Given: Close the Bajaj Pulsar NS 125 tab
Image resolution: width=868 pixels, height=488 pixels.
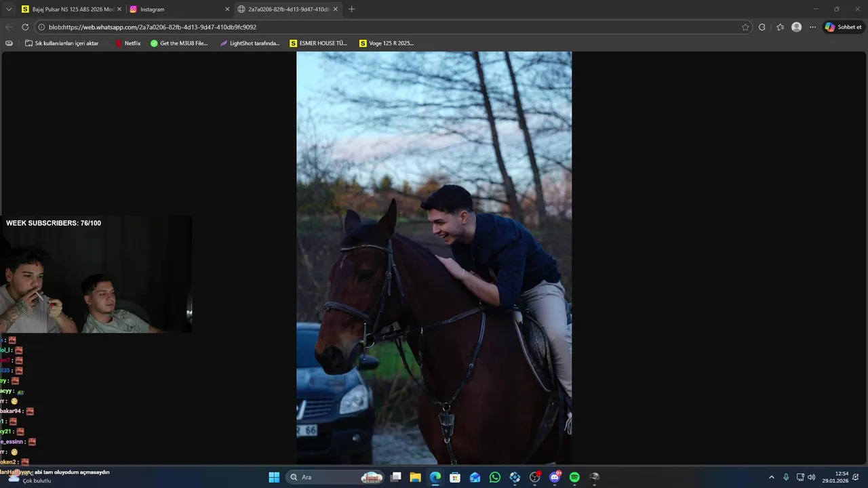Looking at the screenshot, I should coord(119,9).
